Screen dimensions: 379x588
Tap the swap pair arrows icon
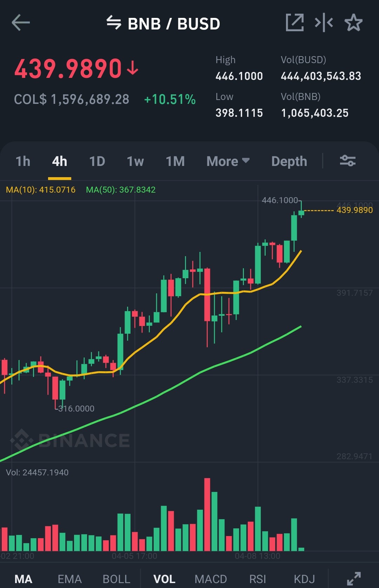click(x=114, y=22)
